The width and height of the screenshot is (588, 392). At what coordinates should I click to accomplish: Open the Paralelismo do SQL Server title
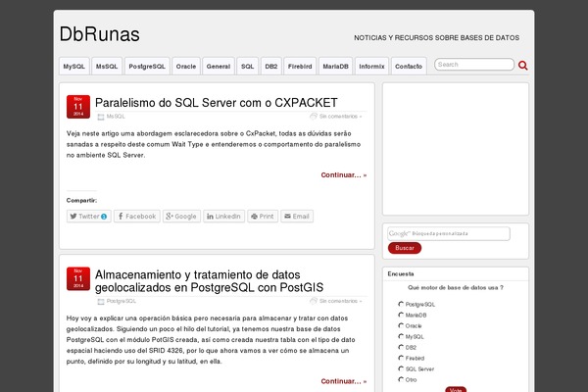click(216, 103)
